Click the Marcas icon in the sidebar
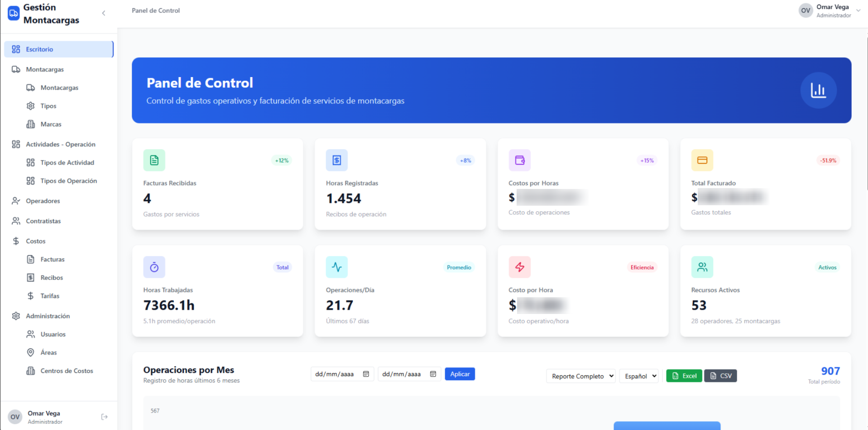Viewport: 868px width, 430px height. pos(31,124)
